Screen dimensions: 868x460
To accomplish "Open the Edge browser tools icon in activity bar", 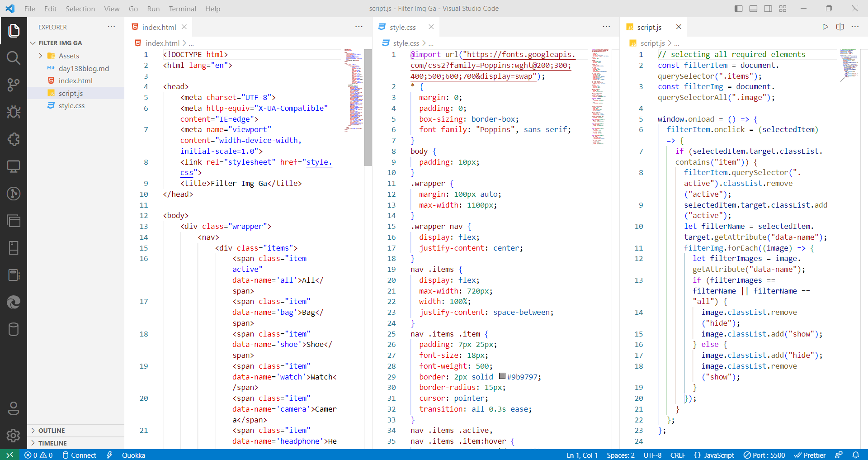I will coord(14,302).
